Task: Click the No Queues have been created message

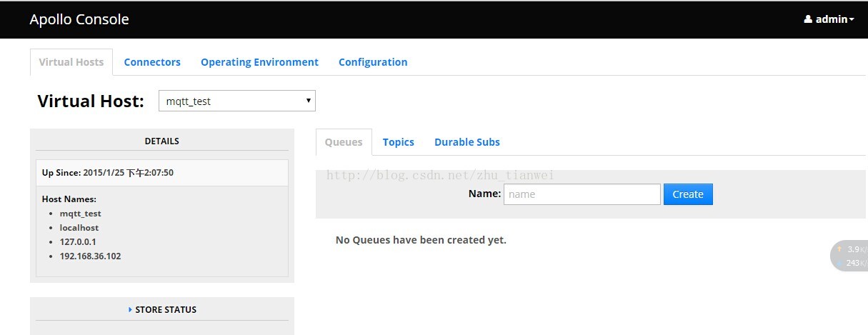Action: [x=421, y=240]
